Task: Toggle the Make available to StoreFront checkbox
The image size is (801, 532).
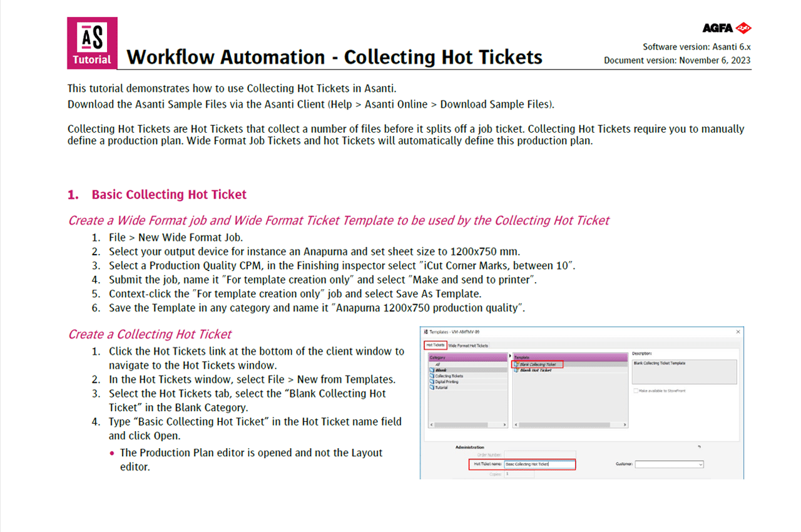Action: point(636,391)
